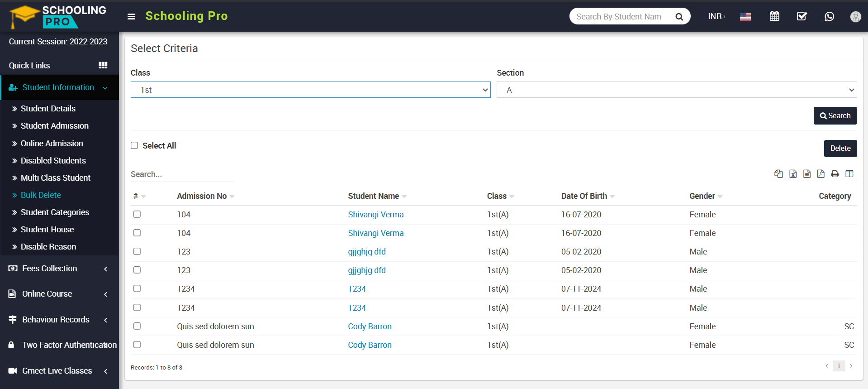Viewport: 868px width, 389px height.
Task: Print the student table
Action: click(x=835, y=174)
